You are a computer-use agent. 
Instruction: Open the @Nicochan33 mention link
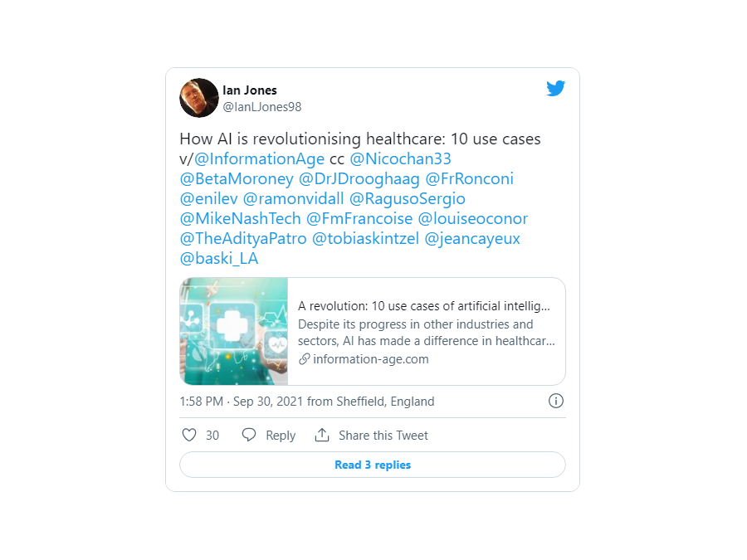[400, 158]
